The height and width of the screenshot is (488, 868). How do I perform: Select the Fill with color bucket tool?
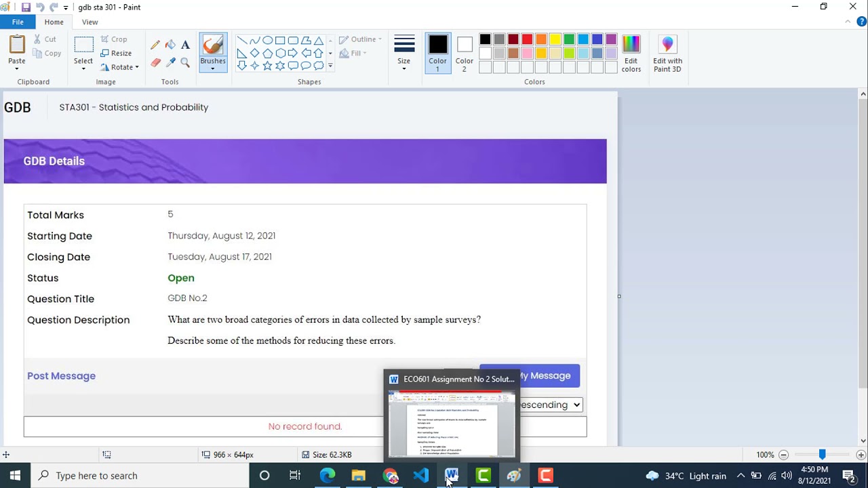(170, 45)
